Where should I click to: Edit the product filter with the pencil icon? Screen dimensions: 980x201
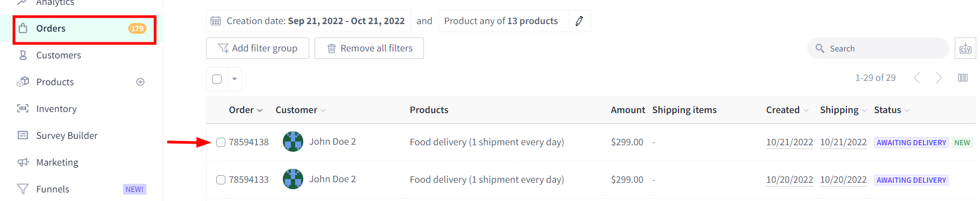(x=579, y=21)
